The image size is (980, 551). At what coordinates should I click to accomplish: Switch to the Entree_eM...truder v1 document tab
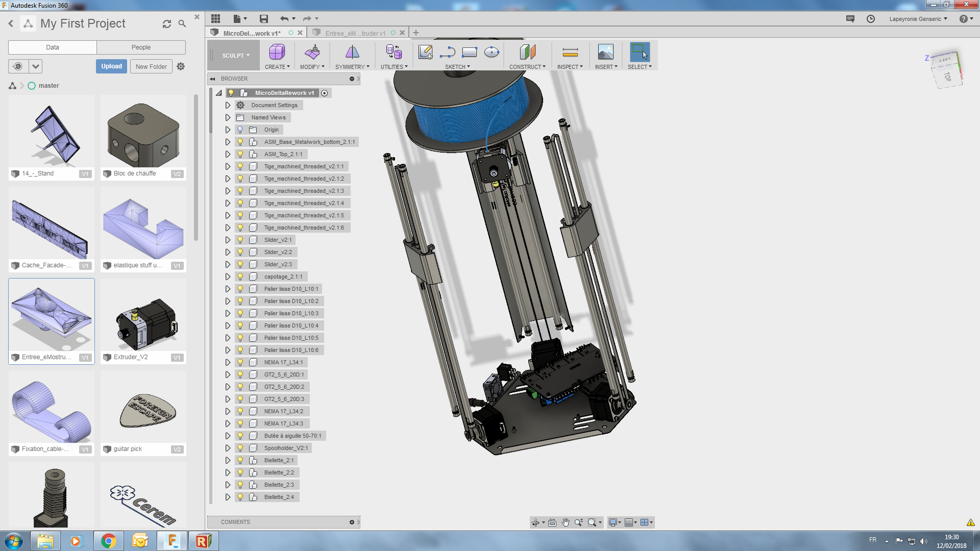(355, 33)
